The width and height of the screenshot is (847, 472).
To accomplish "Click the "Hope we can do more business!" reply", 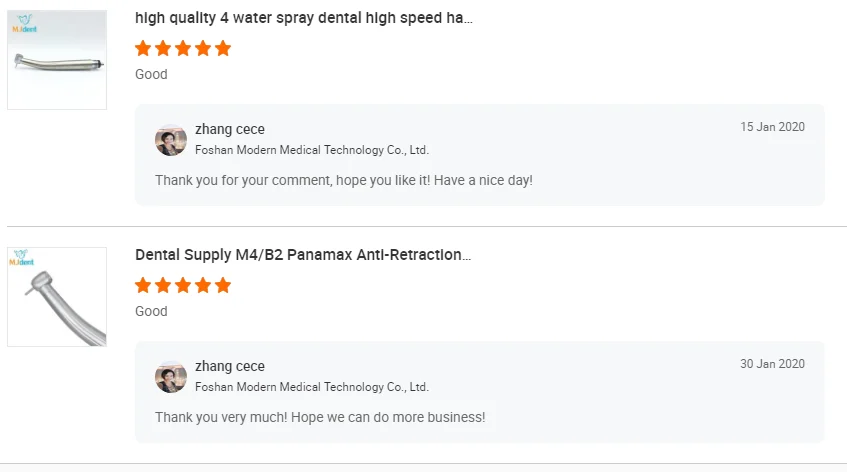I will click(x=320, y=417).
